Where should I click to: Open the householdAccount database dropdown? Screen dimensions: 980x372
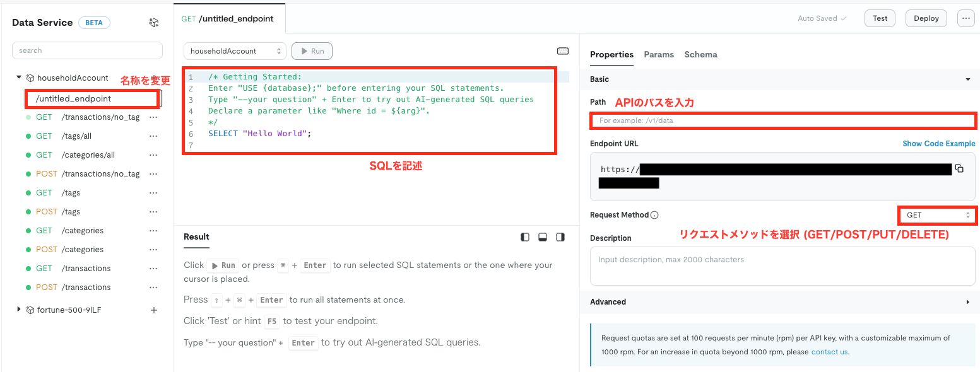point(235,51)
